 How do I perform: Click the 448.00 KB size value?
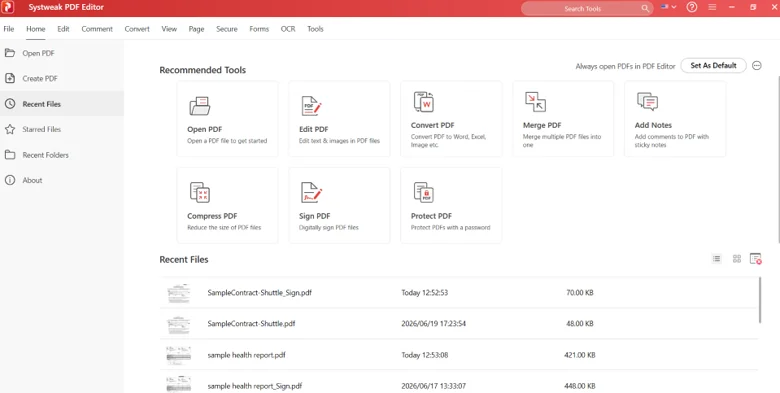(579, 386)
